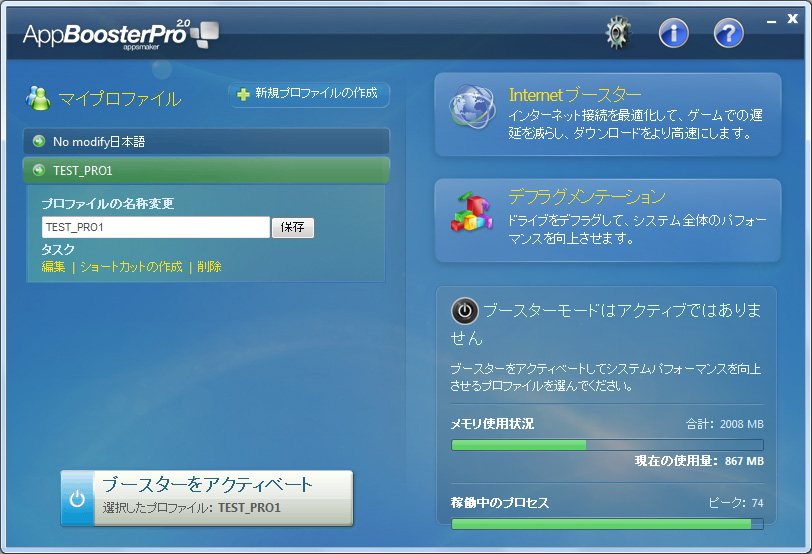Image resolution: width=812 pixels, height=554 pixels.
Task: Click green arrow on TEST_PRO1 profile
Action: point(39,170)
